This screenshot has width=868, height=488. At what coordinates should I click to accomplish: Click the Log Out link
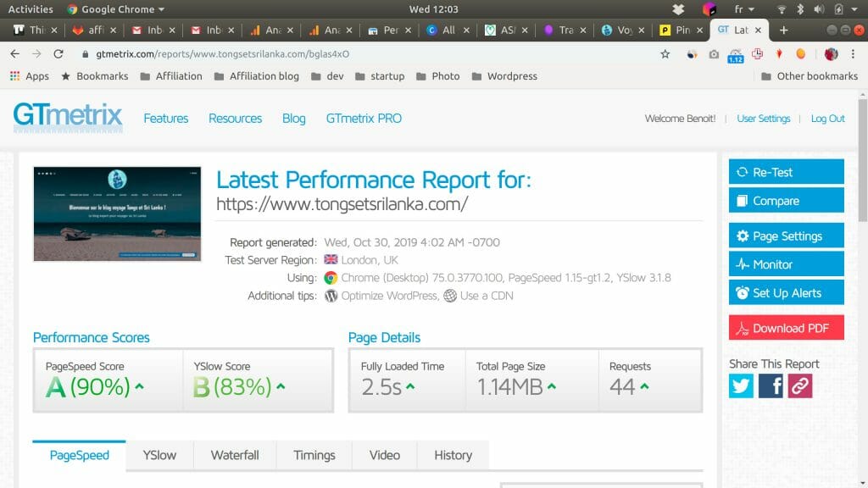pos(827,119)
